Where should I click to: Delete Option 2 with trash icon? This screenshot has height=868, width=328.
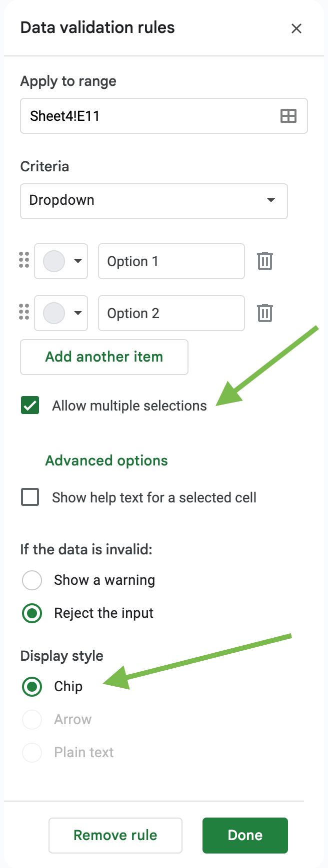[264, 313]
